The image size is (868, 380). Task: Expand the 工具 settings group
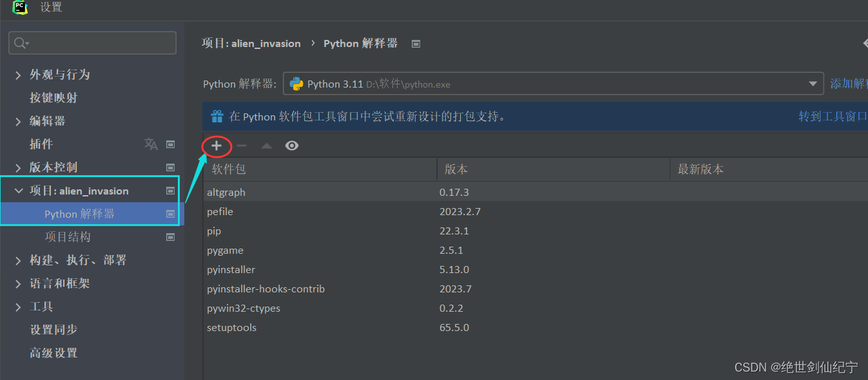click(18, 307)
